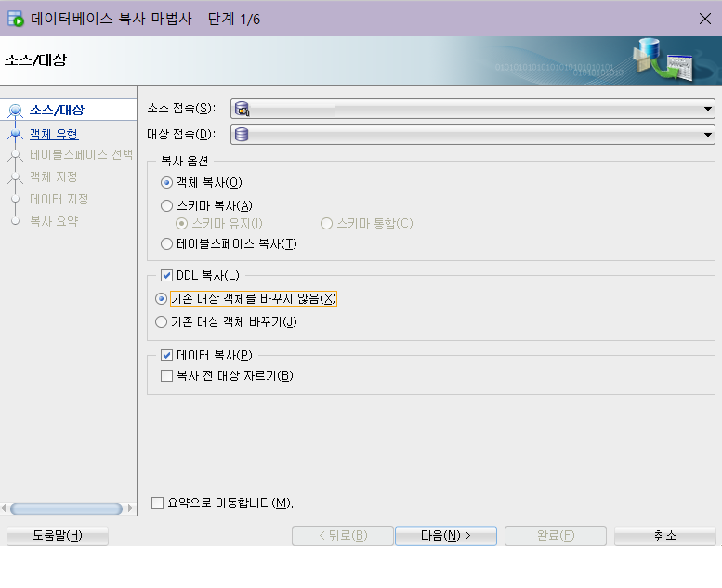Click the source connection database icon
The image size is (722, 588).
(242, 109)
